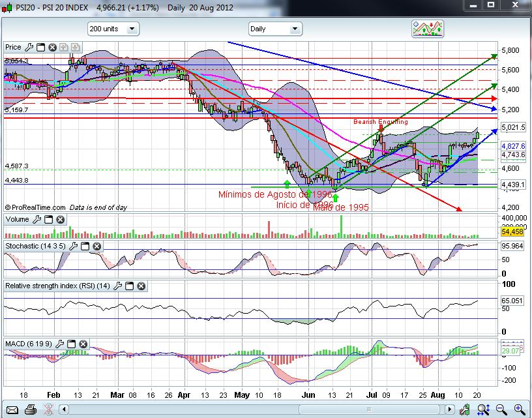Open Volume panel settings wrench

pyautogui.click(x=37, y=220)
